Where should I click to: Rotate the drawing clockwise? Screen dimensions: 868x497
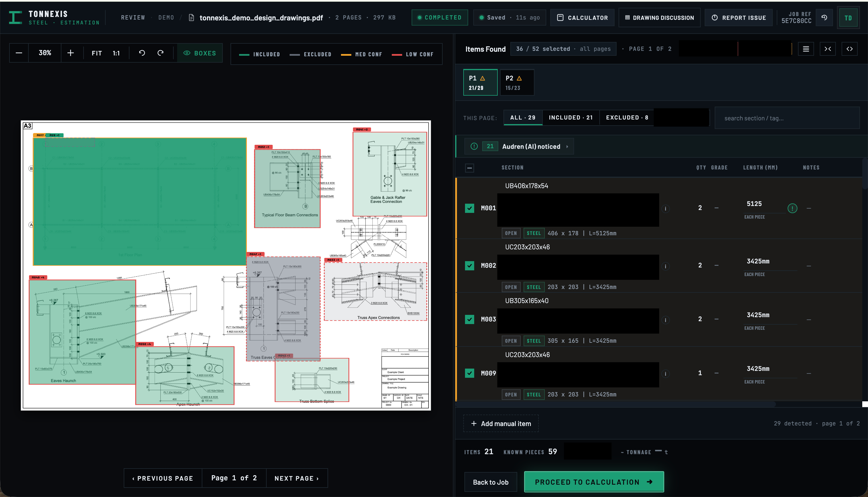[x=161, y=53]
